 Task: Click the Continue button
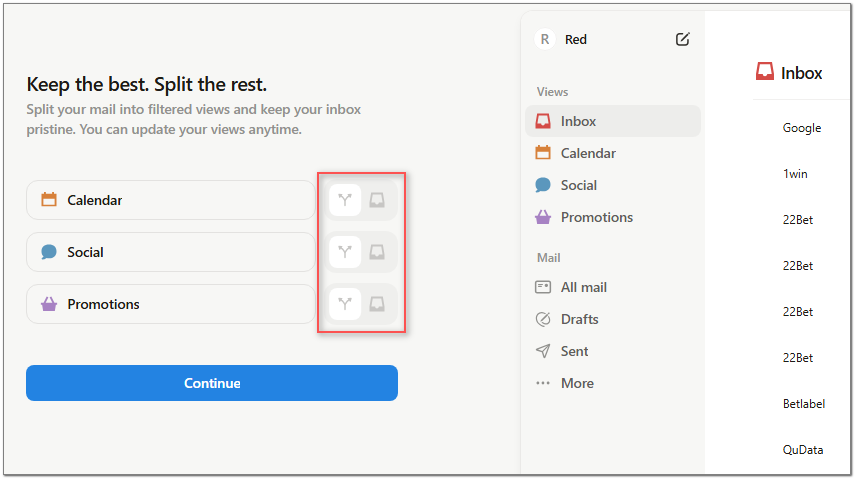coord(212,383)
